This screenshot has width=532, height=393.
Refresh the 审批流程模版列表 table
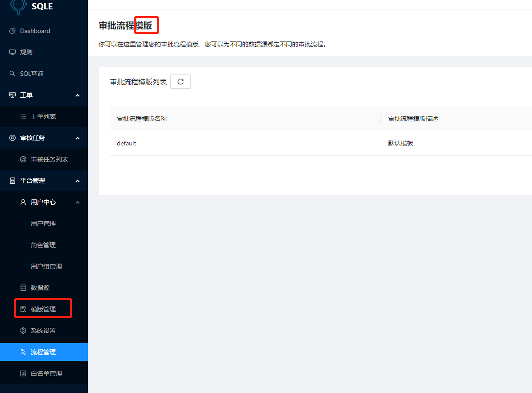[x=181, y=82]
